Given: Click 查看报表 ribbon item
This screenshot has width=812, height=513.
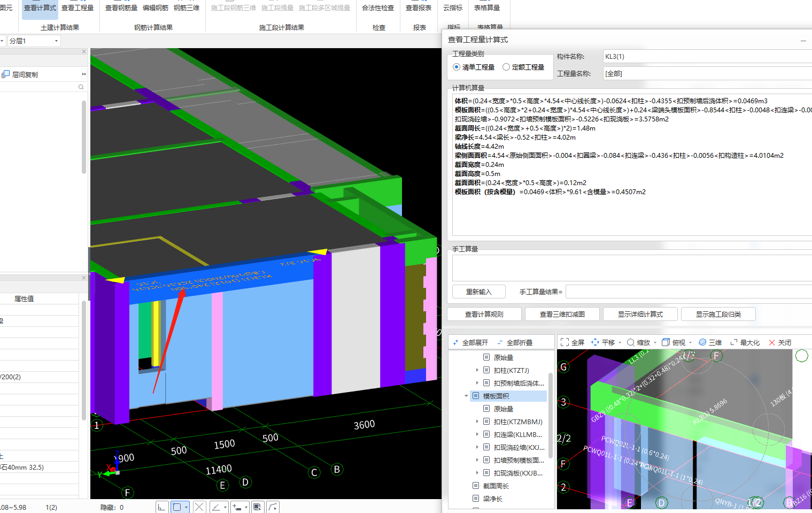Looking at the screenshot, I should coord(419,8).
